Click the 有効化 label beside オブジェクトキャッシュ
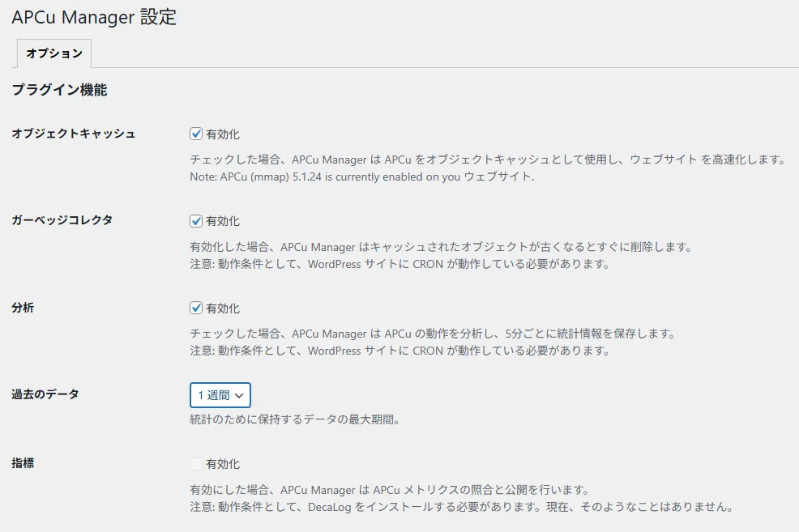The height and width of the screenshot is (532, 799). click(223, 134)
